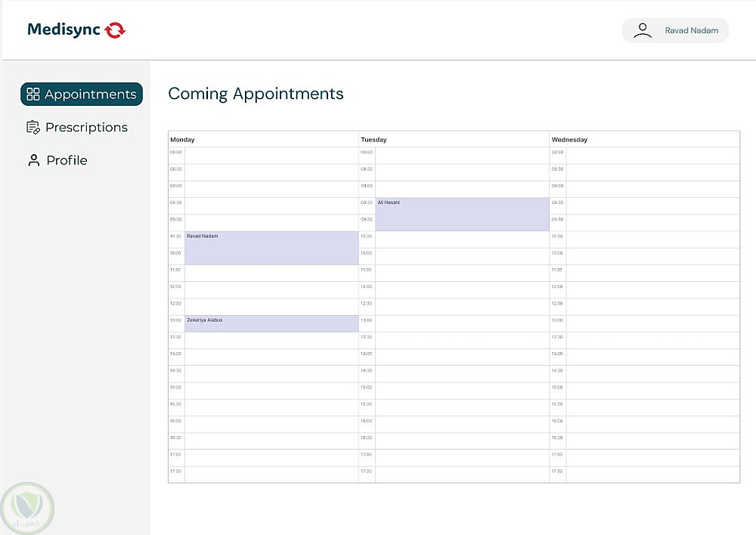Click the user avatar icon in header

[643, 30]
